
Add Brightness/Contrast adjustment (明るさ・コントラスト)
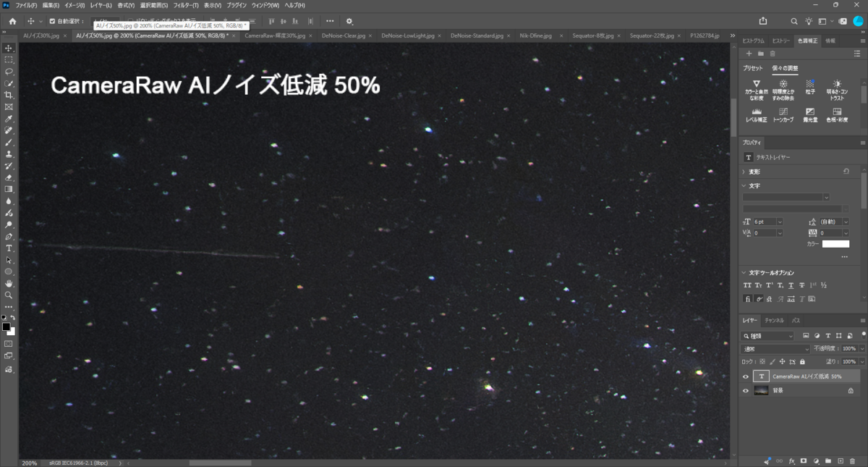[x=838, y=89]
